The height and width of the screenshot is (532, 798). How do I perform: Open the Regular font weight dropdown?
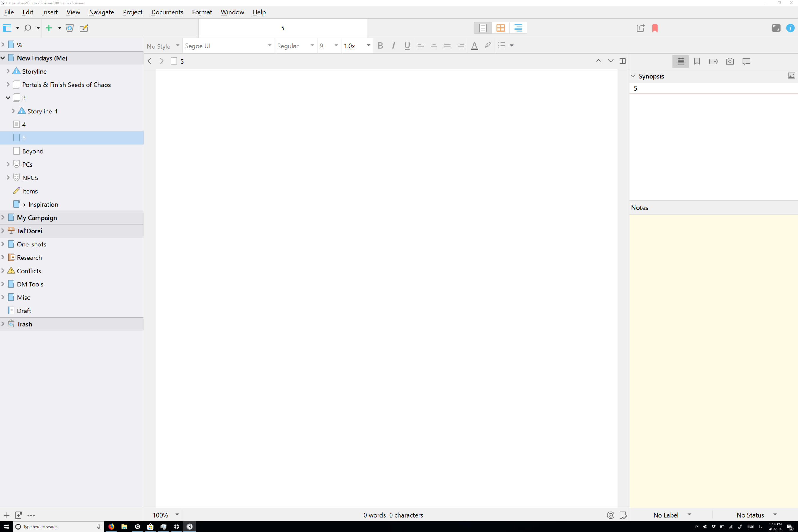click(x=296, y=46)
